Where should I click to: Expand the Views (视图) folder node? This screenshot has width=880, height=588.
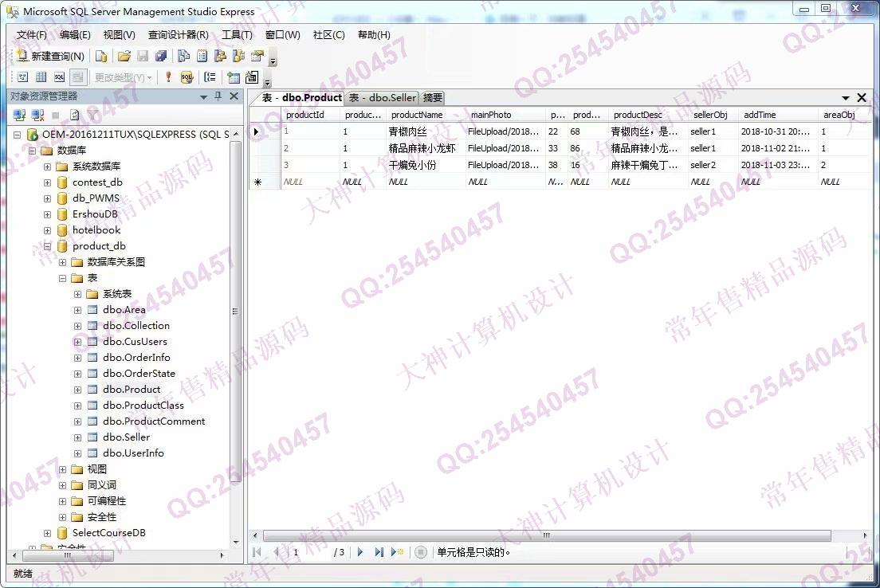coord(62,469)
